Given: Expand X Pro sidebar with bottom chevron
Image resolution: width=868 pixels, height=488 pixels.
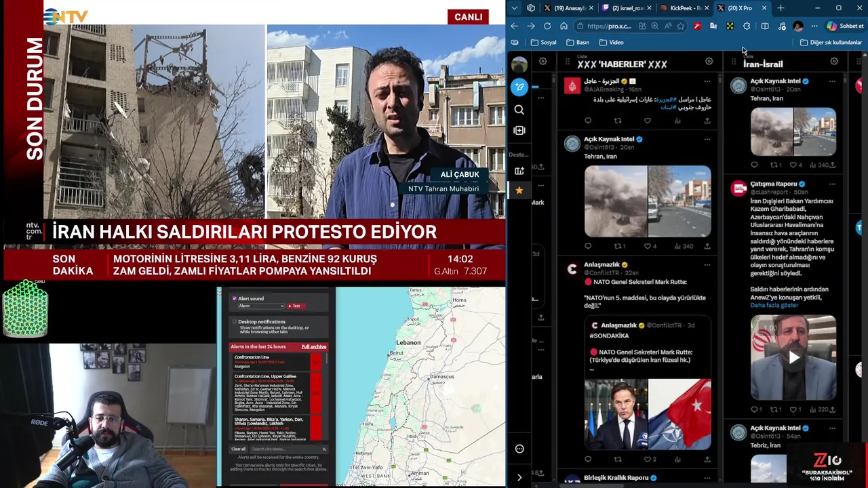Looking at the screenshot, I should point(519,477).
